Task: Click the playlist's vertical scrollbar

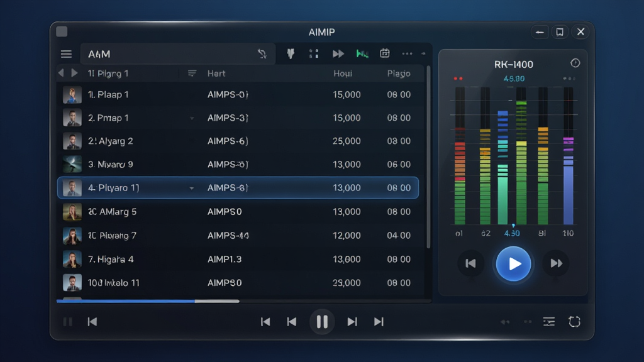Action: coord(428,156)
